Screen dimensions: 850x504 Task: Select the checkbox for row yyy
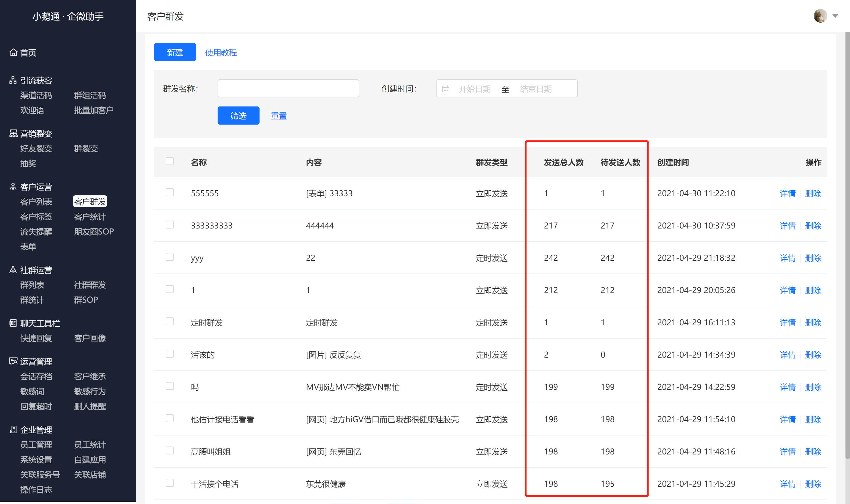point(170,257)
